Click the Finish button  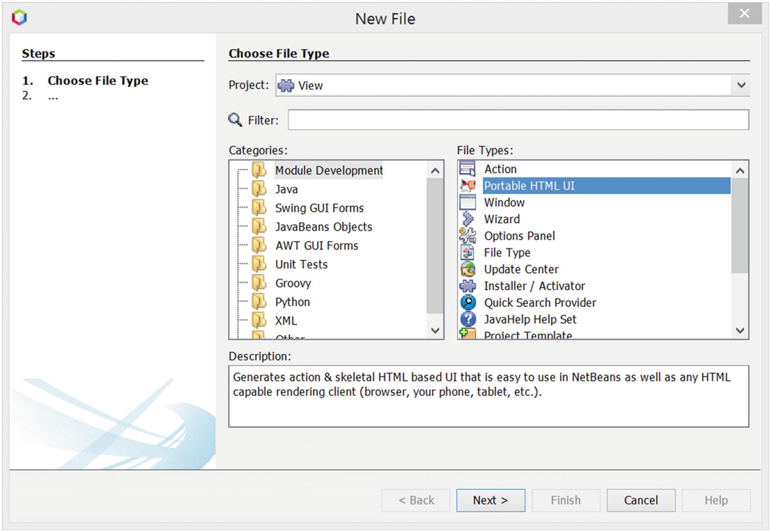tap(565, 500)
